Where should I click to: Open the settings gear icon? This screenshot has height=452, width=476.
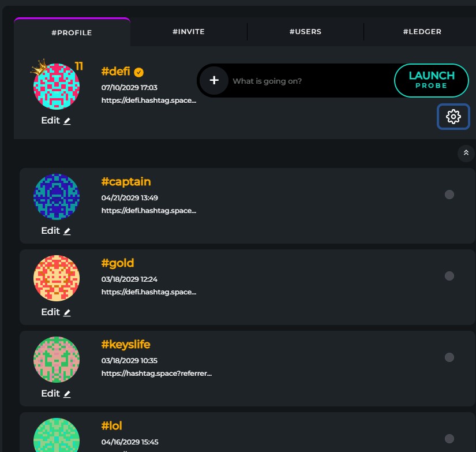453,117
